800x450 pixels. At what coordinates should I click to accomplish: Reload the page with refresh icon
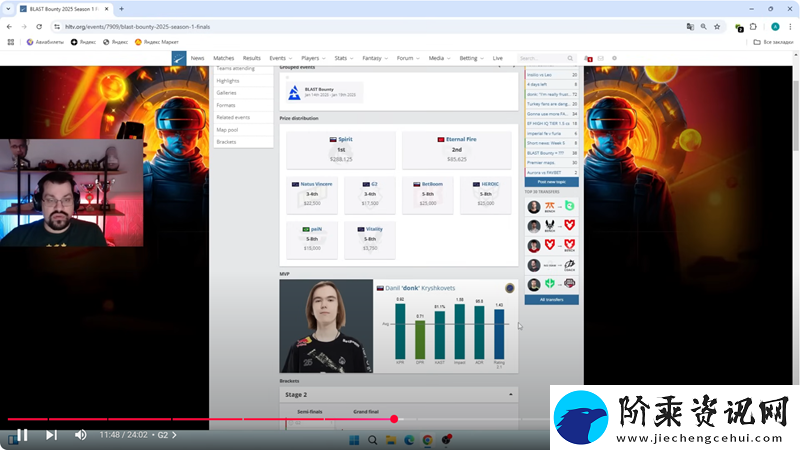[x=39, y=27]
